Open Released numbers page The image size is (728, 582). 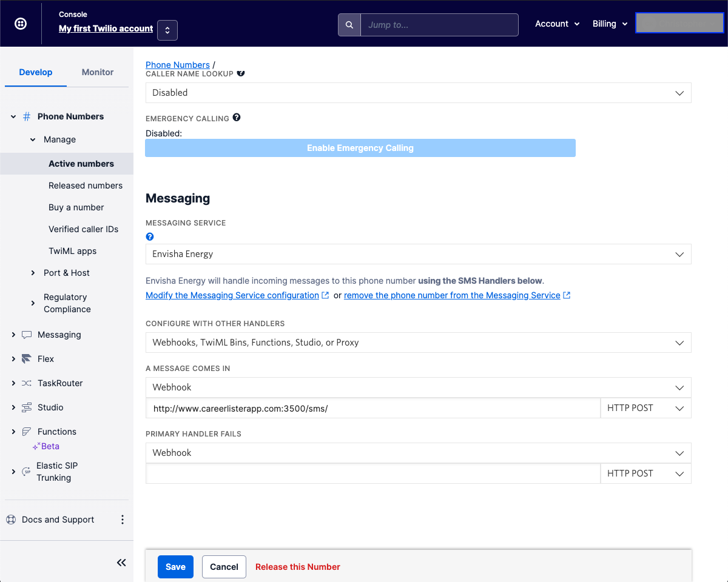pyautogui.click(x=86, y=186)
